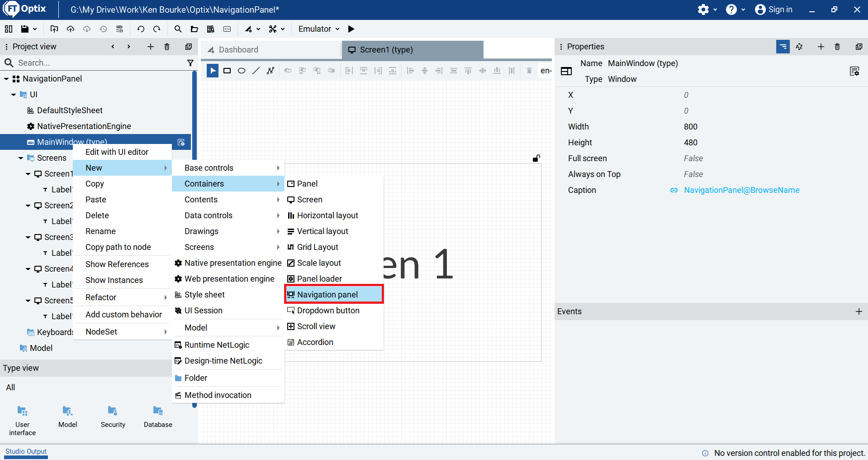Choose Panel loader menu entry
868x460 pixels.
(x=334, y=279)
